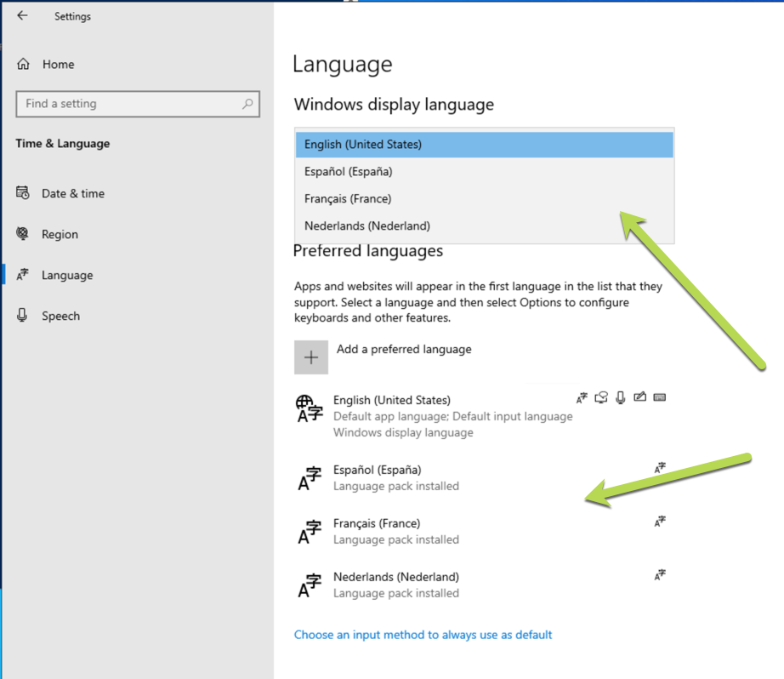
Task: Click display language feature icon on Français row
Action: point(660,522)
